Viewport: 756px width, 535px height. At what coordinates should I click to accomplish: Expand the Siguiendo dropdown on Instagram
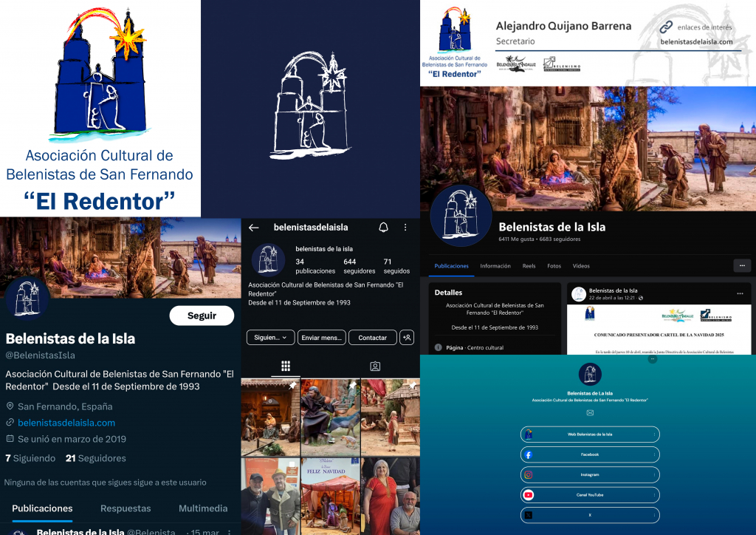click(270, 338)
